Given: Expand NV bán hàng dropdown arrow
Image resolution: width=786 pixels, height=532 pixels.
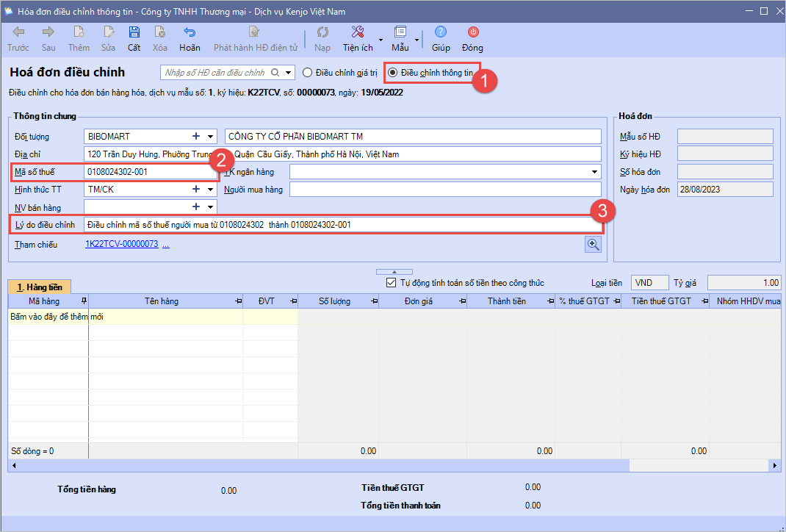Looking at the screenshot, I should (211, 207).
